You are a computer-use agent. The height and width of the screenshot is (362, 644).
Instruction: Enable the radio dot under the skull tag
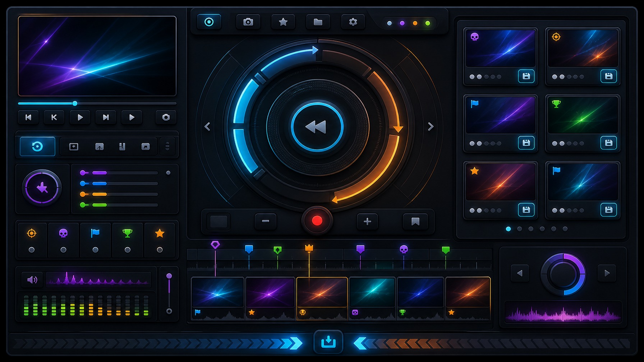coord(63,250)
